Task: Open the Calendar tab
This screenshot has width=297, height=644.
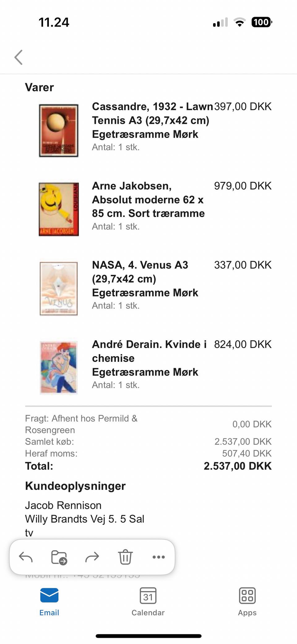Action: coord(148,602)
